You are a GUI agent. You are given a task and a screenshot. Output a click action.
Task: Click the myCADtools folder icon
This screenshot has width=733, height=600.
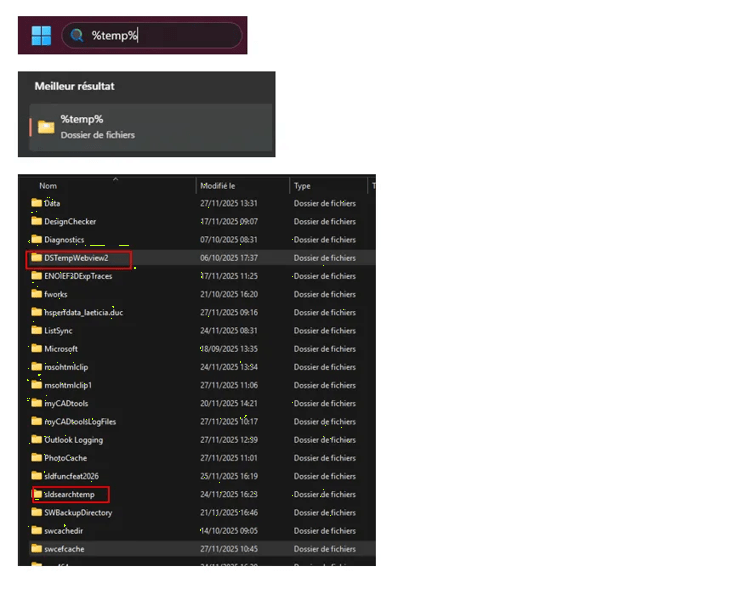pyautogui.click(x=36, y=403)
